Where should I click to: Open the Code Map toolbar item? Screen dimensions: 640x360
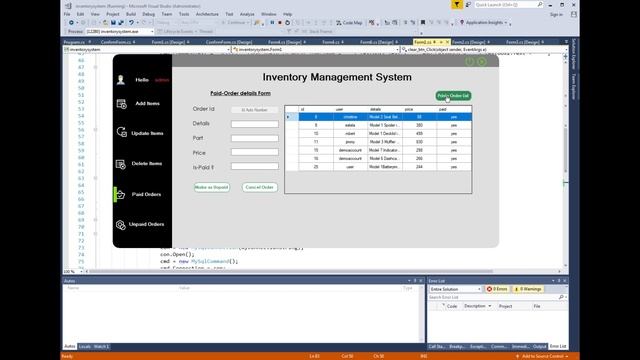pos(349,22)
